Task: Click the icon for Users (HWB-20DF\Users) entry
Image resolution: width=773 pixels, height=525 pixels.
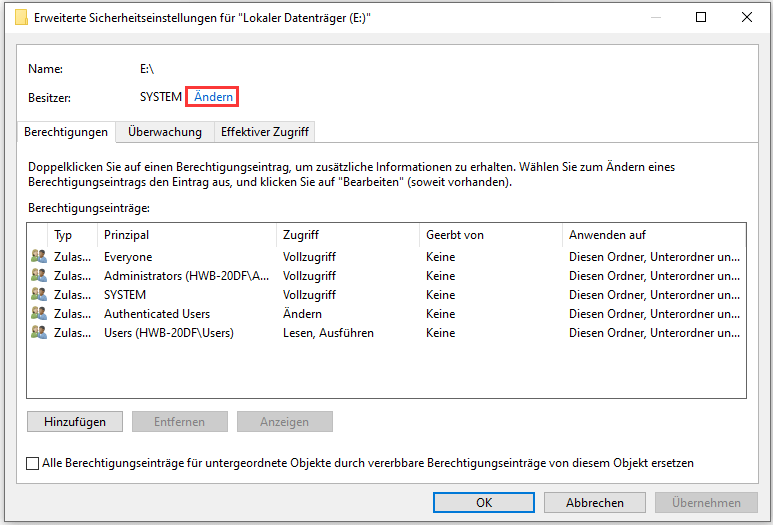Action: tap(39, 333)
